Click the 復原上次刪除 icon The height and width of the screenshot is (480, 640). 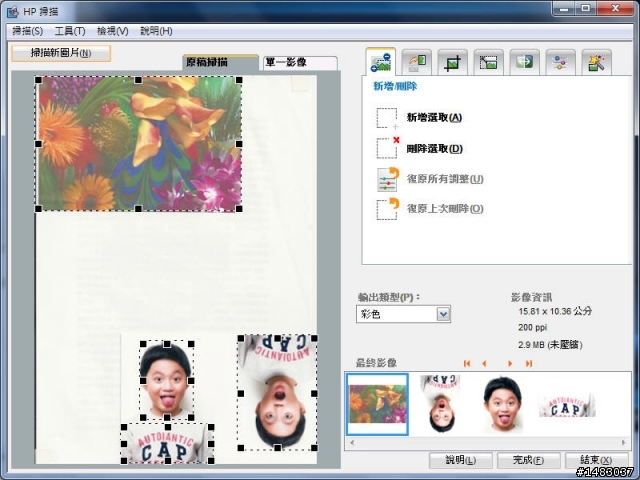(387, 209)
